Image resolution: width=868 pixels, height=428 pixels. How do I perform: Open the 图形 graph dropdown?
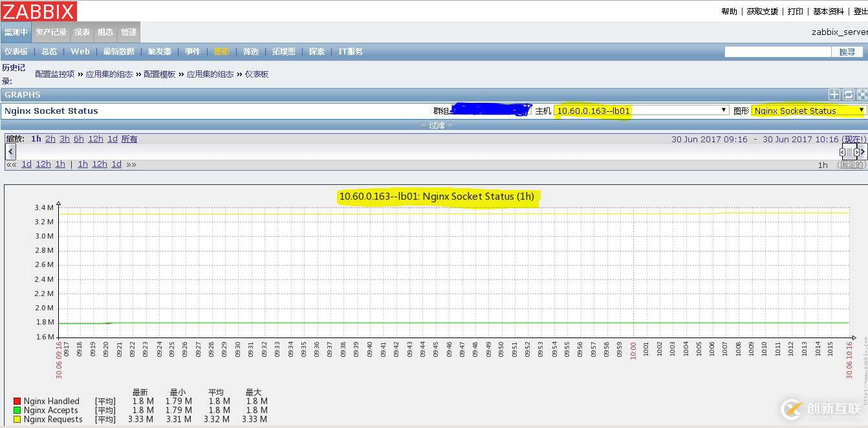click(x=808, y=111)
